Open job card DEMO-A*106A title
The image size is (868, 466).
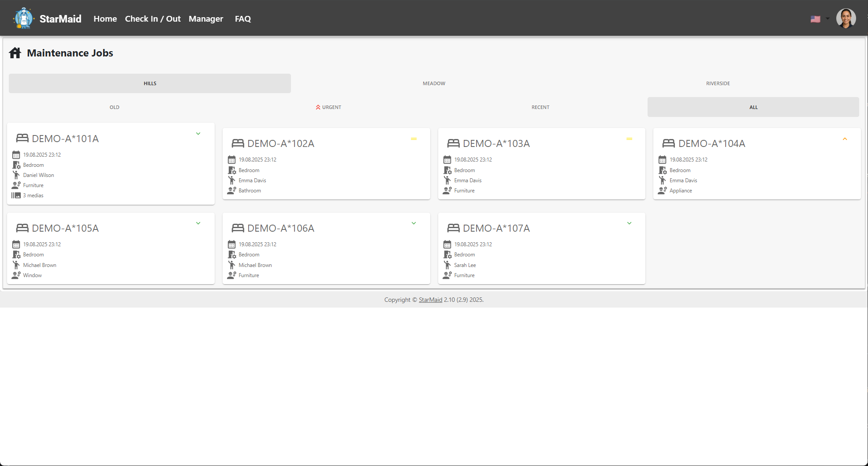281,228
